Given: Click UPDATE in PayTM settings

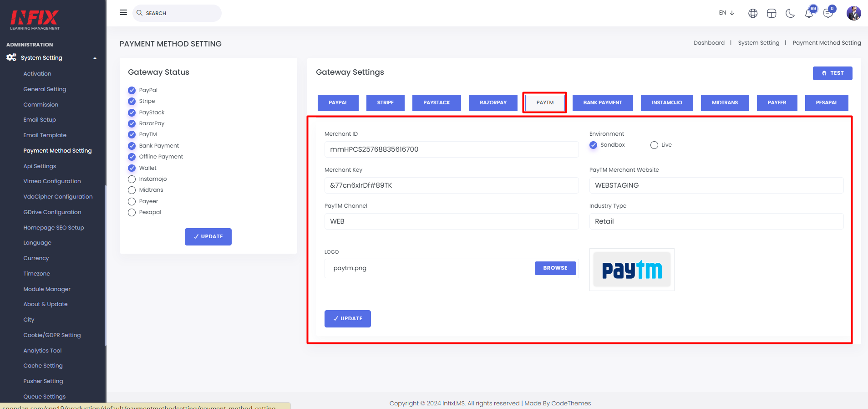Looking at the screenshot, I should coord(348,319).
